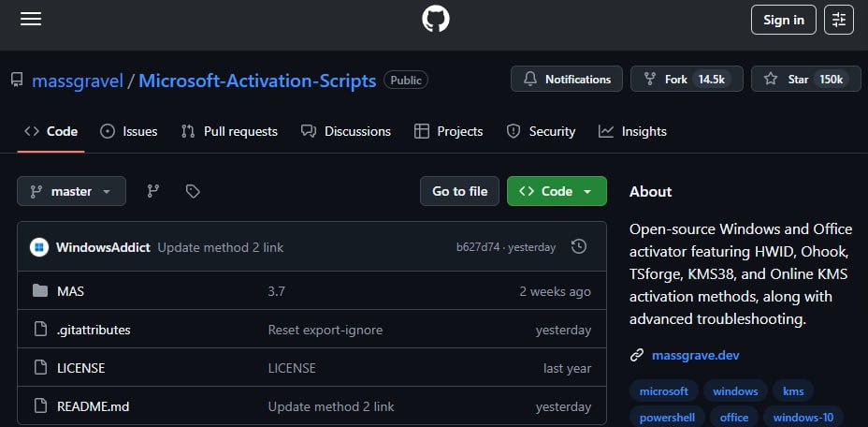Open the Insights tab
Viewport: 868px width, 427px height.
pyautogui.click(x=632, y=131)
